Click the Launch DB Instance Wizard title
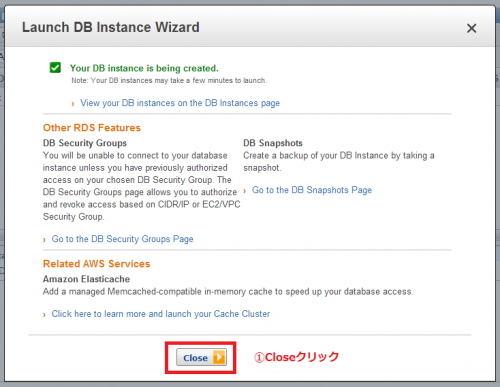 pyautogui.click(x=111, y=27)
